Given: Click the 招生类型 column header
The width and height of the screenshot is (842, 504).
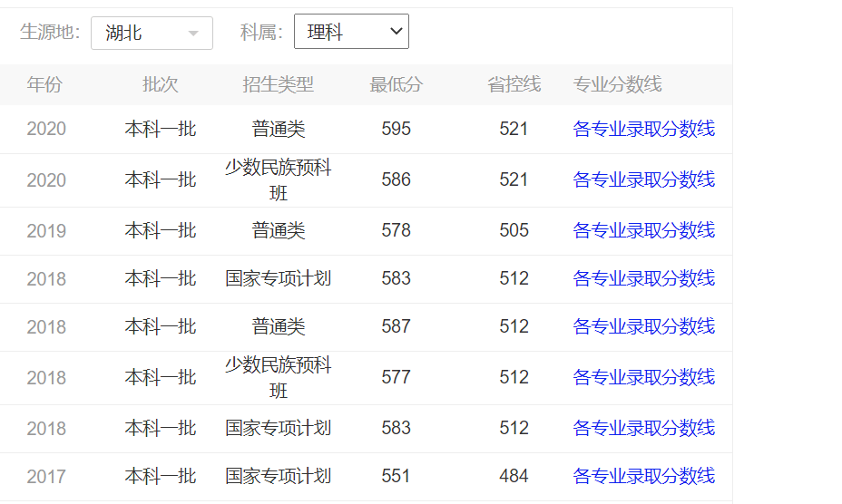Looking at the screenshot, I should pyautogui.click(x=279, y=84).
